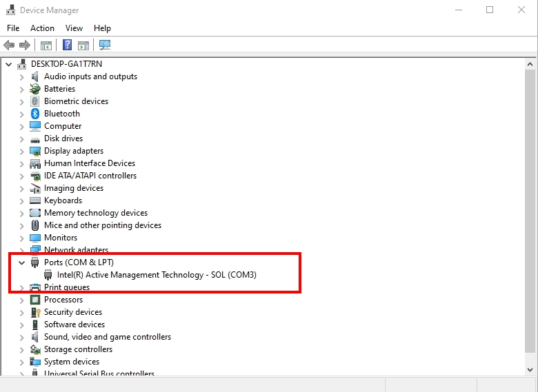Click the Bluetooth device category icon
The width and height of the screenshot is (538, 392).
pyautogui.click(x=35, y=114)
